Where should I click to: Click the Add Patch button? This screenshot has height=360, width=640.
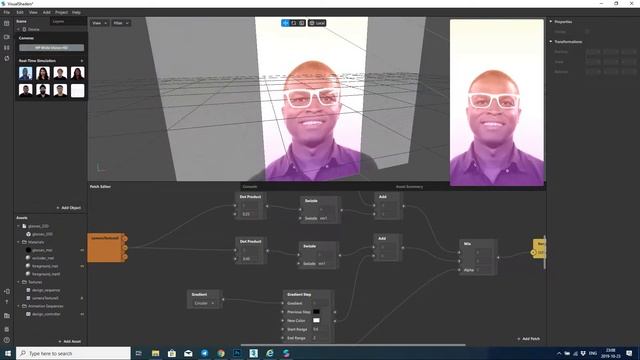[529, 339]
